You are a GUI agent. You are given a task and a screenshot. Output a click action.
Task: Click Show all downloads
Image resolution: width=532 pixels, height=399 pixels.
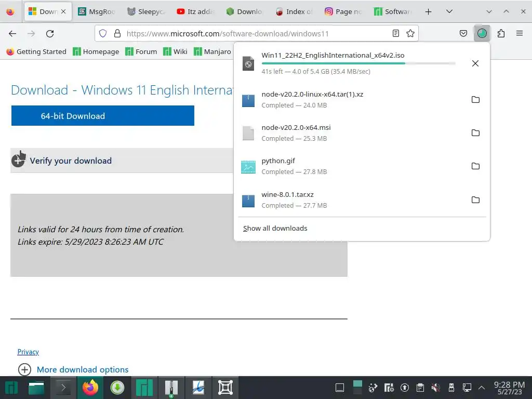tap(275, 229)
